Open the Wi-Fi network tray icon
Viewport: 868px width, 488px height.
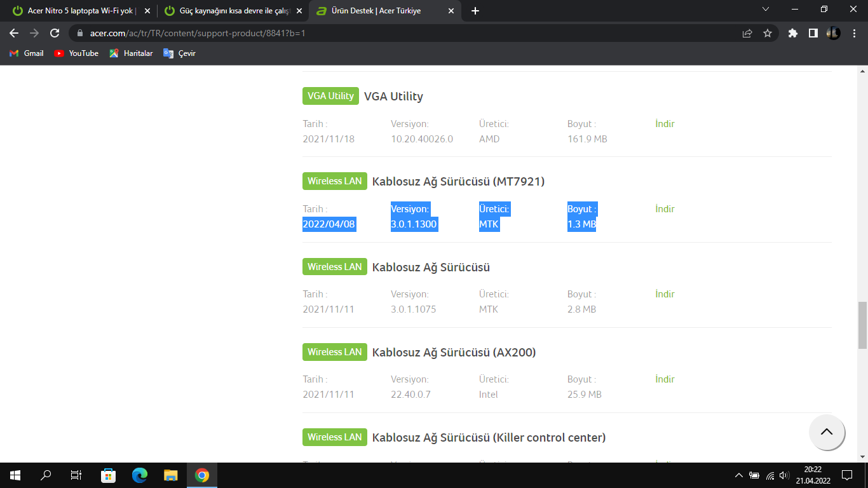pos(770,475)
